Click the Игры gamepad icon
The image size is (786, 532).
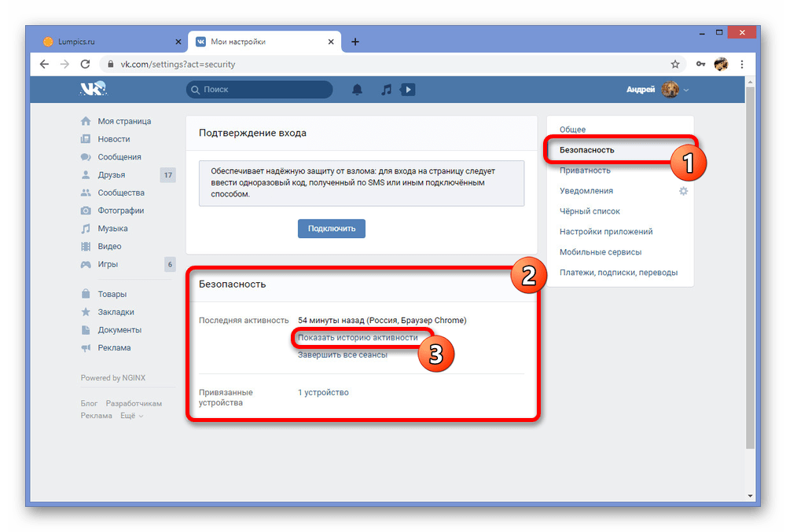(86, 264)
